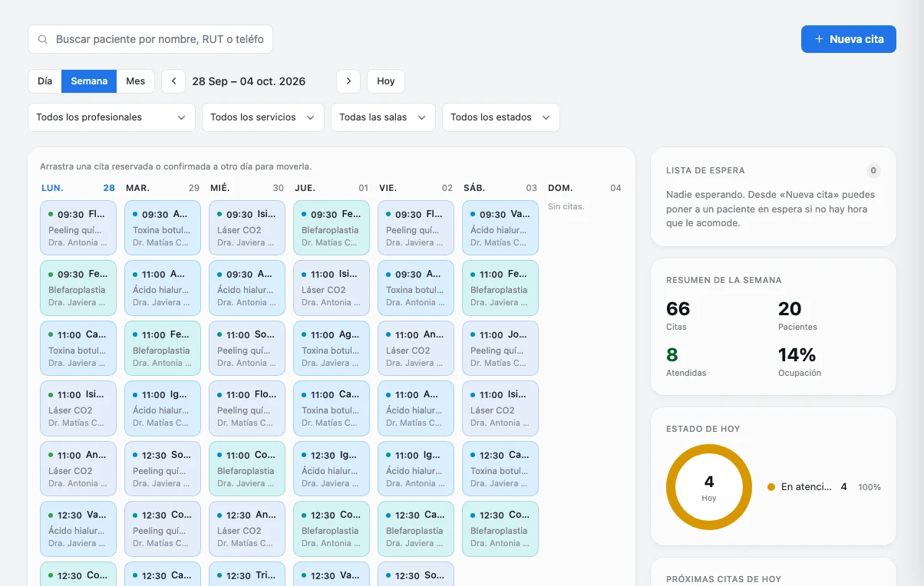Go to the previous week with the left chevron
Image resolution: width=924 pixels, height=586 pixels.
[173, 81]
